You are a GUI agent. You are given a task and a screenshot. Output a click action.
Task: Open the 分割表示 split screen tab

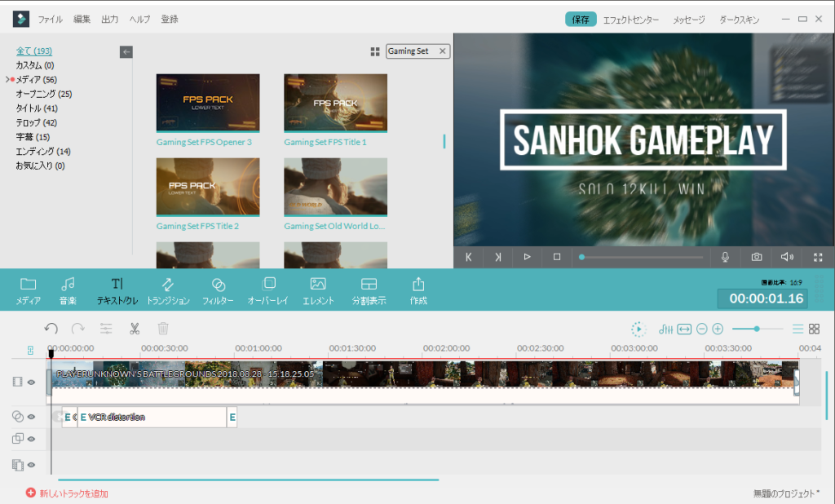[x=369, y=290]
